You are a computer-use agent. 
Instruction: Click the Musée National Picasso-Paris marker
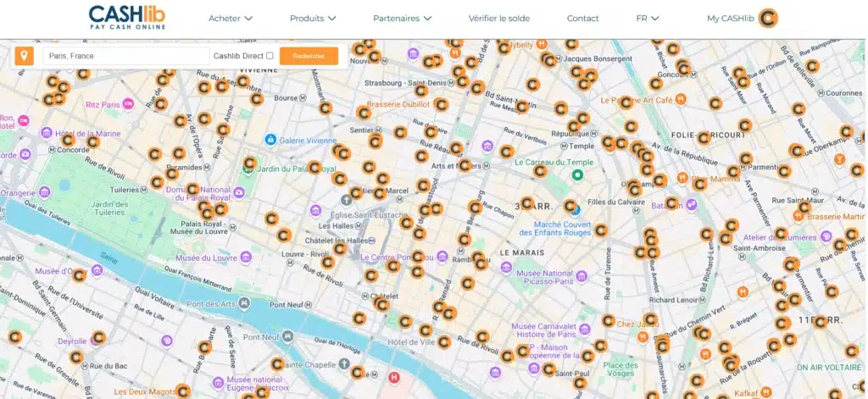[506, 267]
